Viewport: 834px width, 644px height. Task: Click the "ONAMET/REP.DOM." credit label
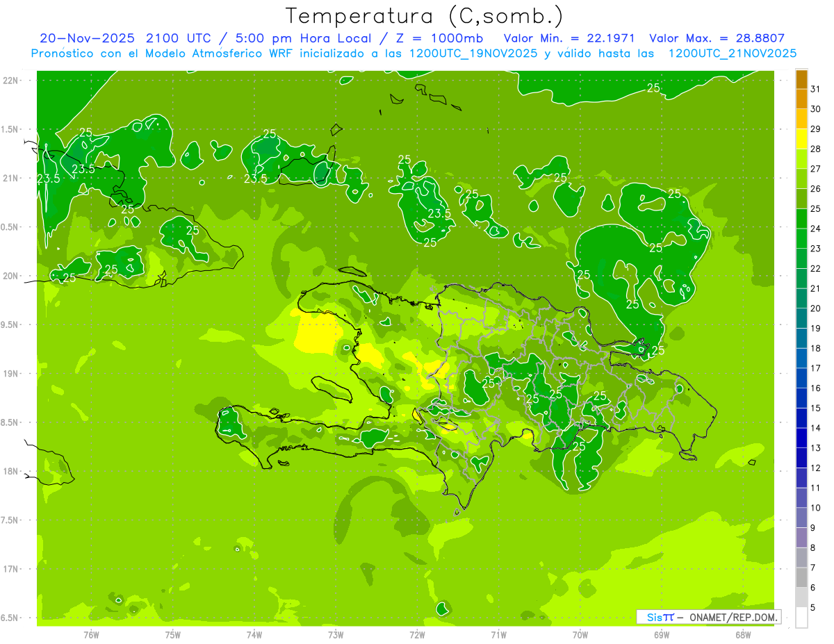[734, 617]
